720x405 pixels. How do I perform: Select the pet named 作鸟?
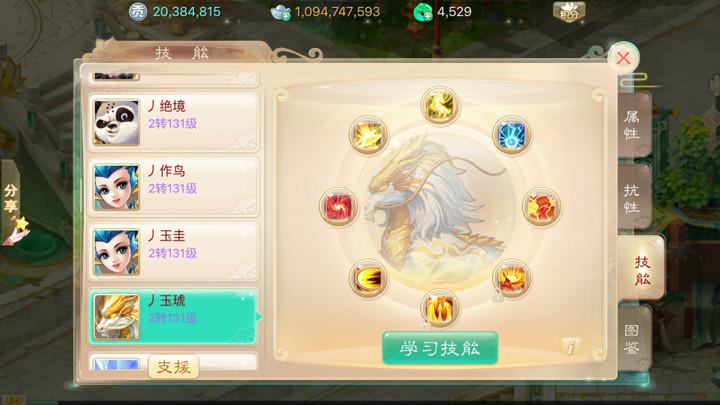(x=174, y=187)
